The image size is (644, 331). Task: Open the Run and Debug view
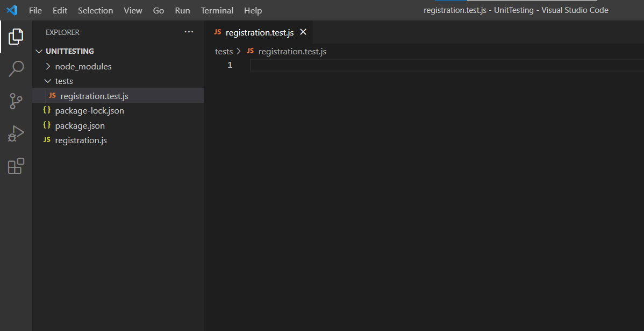tap(16, 133)
